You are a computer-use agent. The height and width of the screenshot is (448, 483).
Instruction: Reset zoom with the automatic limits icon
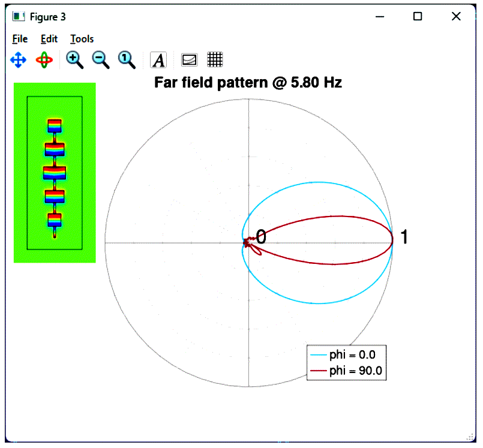coord(126,59)
